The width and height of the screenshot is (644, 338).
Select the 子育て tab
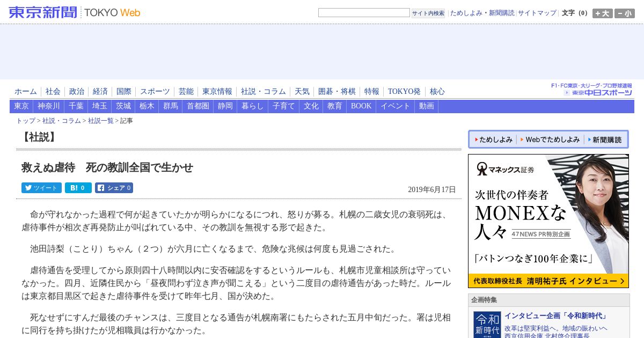pyautogui.click(x=284, y=106)
